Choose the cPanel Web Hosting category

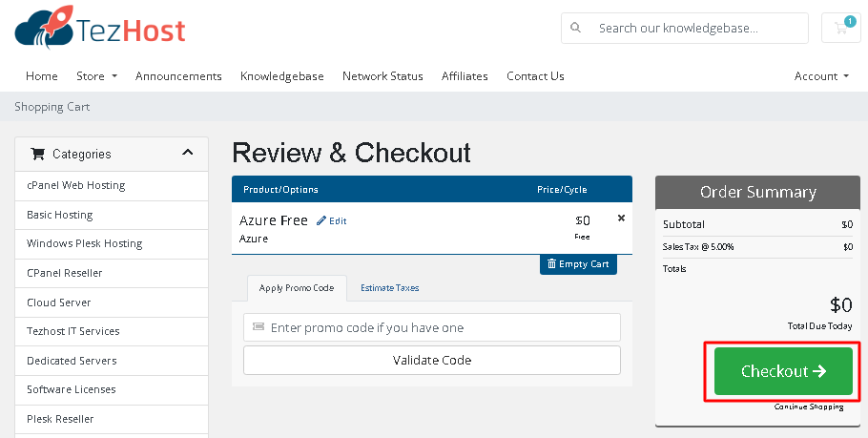[x=76, y=185]
